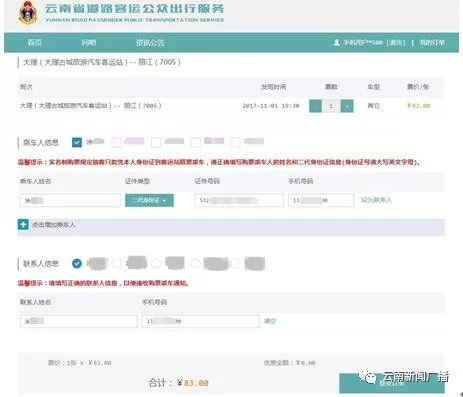Select the third saved contact radio button
Viewport: 463px width, 397px height.
click(x=156, y=264)
